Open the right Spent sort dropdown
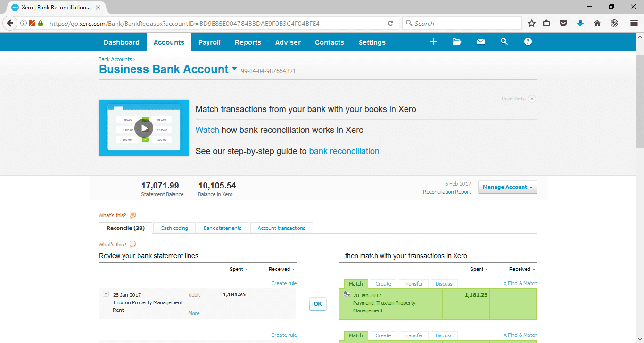 pyautogui.click(x=479, y=269)
